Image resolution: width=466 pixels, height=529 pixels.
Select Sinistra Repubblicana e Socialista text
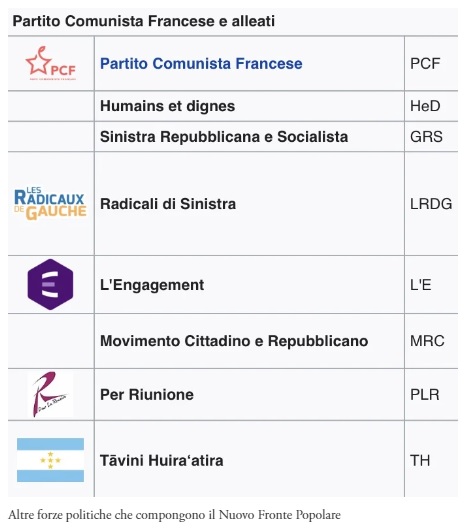(x=224, y=137)
